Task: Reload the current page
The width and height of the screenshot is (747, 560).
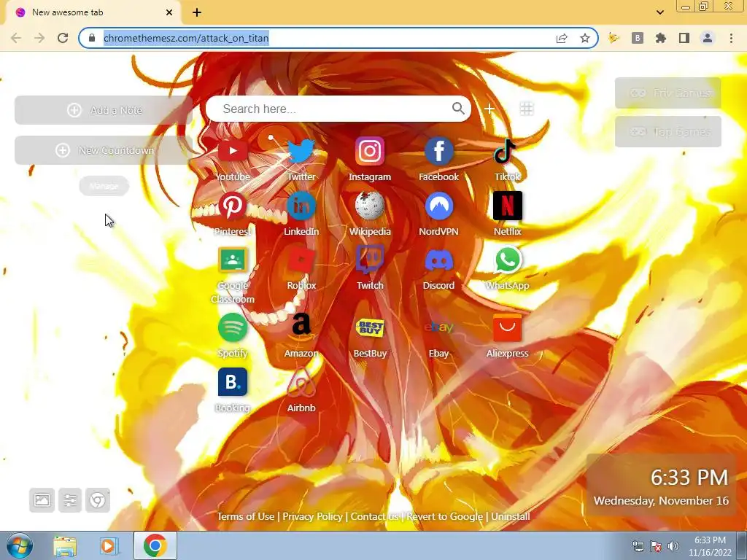Action: pos(63,38)
